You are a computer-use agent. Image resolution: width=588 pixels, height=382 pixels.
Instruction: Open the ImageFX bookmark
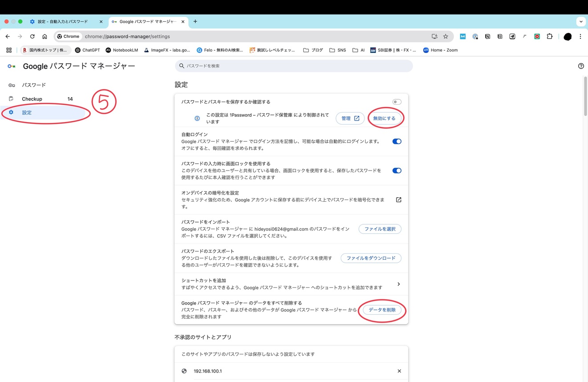tap(167, 50)
